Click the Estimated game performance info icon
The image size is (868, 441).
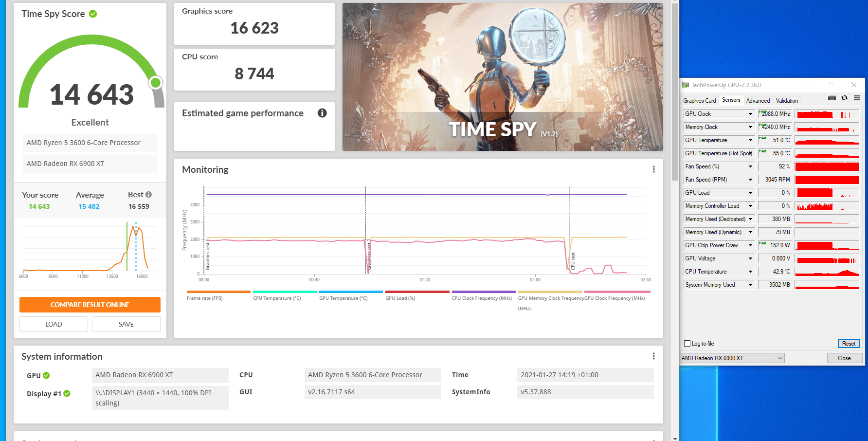tap(322, 113)
